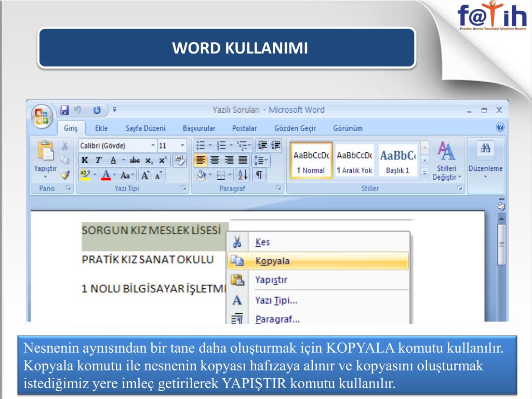Open the Gözden Geçir tab
This screenshot has width=532, height=399.
(295, 128)
